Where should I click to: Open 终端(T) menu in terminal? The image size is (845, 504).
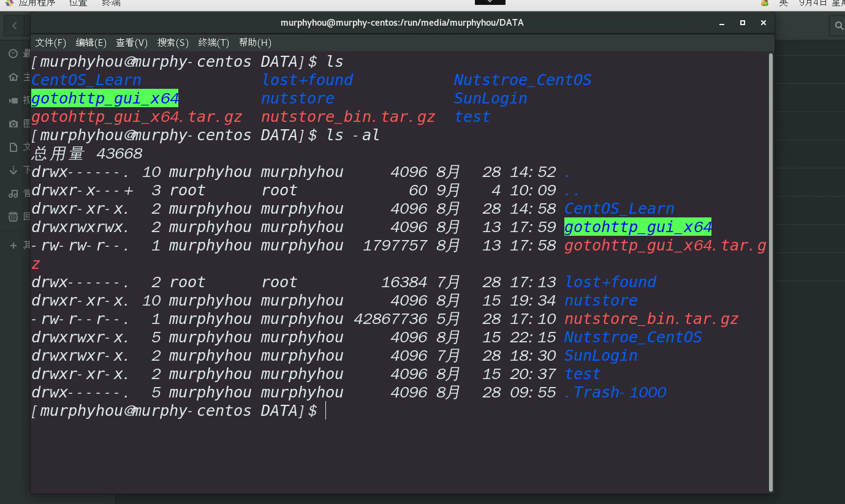[214, 43]
